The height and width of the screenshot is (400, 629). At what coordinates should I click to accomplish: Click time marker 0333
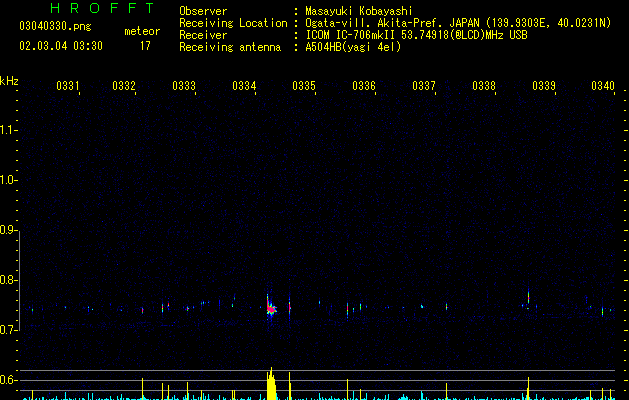184,85
